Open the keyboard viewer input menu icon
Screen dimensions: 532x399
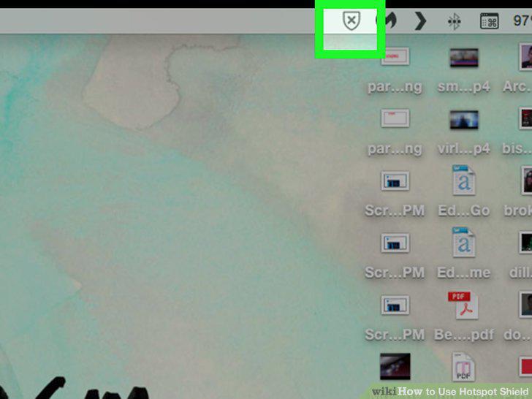pos(490,21)
